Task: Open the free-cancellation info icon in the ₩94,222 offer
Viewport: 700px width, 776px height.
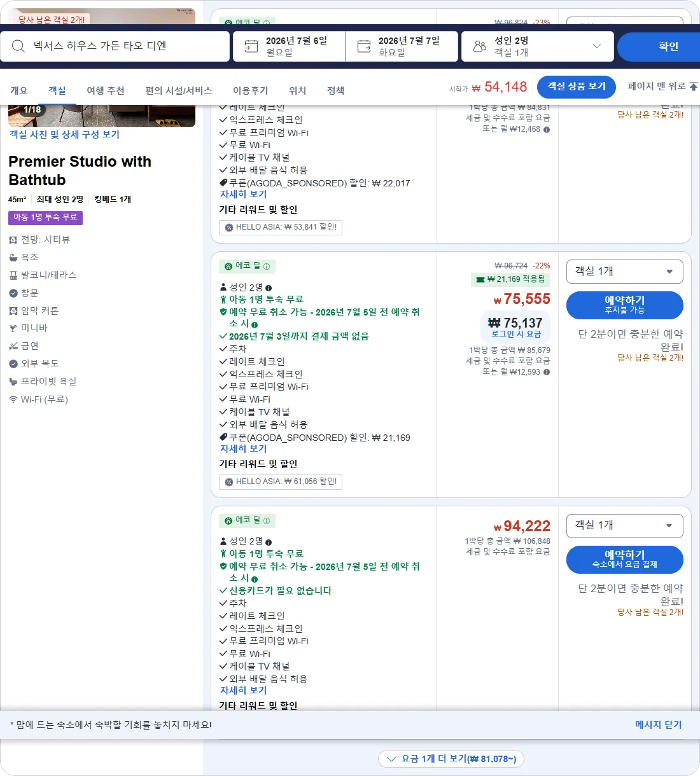Action: point(255,579)
